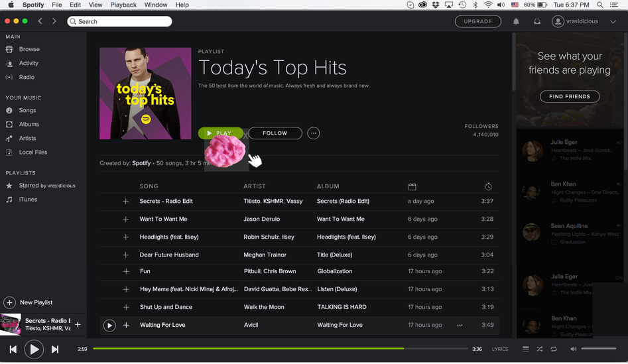This screenshot has height=364, width=628.
Task: Click now-playing Secrets album thumbnail
Action: pyautogui.click(x=11, y=325)
